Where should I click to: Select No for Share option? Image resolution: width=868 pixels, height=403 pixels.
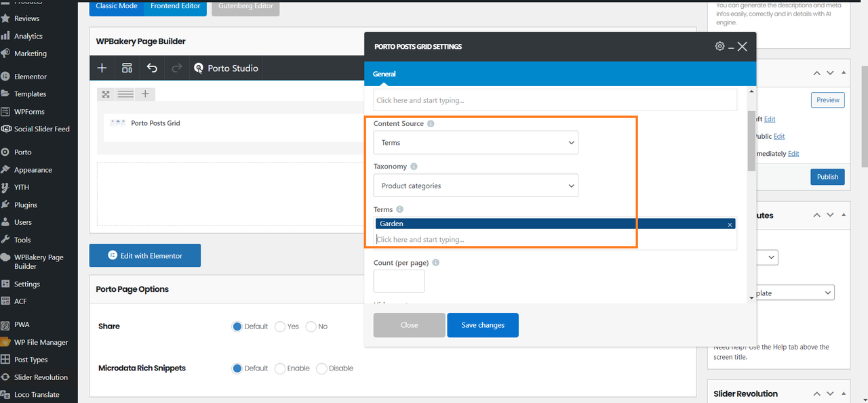(311, 326)
